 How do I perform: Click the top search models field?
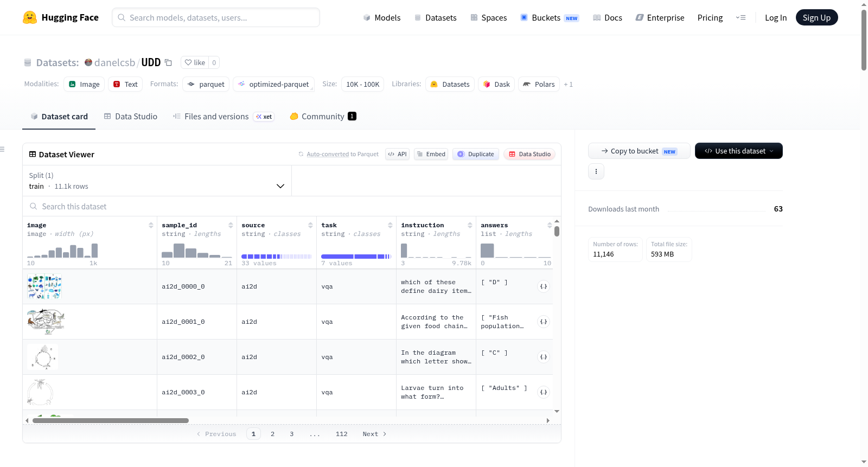point(216,17)
